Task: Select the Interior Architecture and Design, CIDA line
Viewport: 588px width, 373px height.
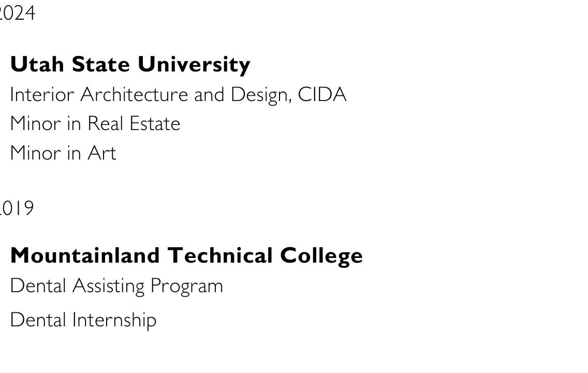Action: click(178, 95)
